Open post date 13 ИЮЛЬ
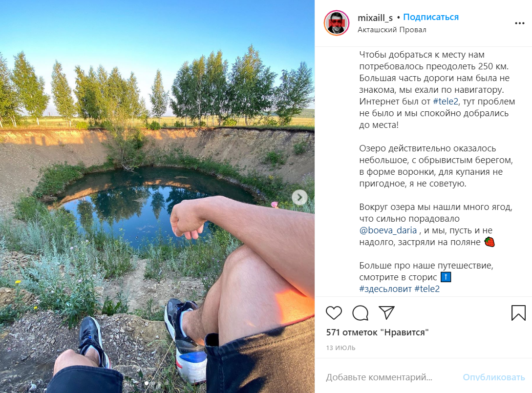The width and height of the screenshot is (532, 393). coord(340,348)
